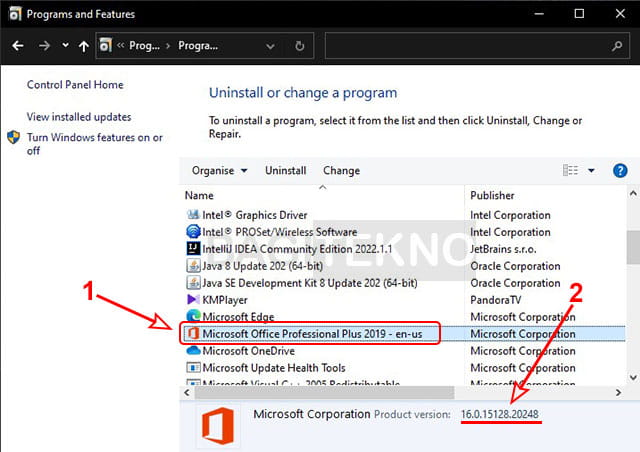Image resolution: width=640 pixels, height=452 pixels.
Task: Go back using the back arrow
Action: pyautogui.click(x=18, y=45)
